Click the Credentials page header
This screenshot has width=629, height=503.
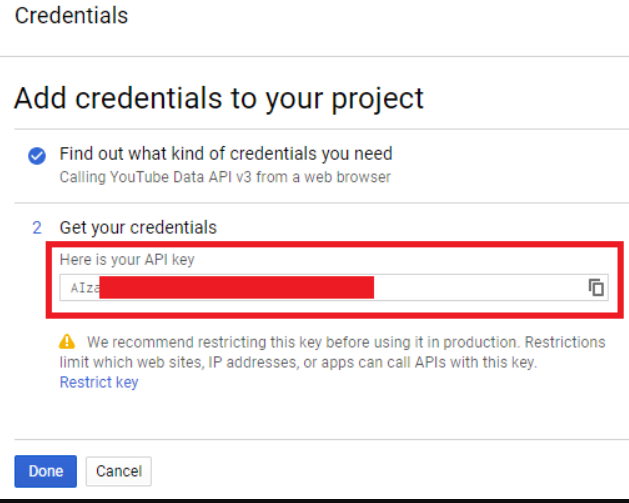pyautogui.click(x=71, y=16)
